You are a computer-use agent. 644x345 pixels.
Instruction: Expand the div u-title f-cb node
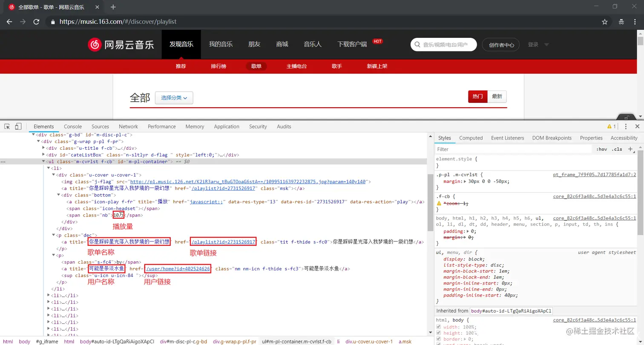click(43, 148)
